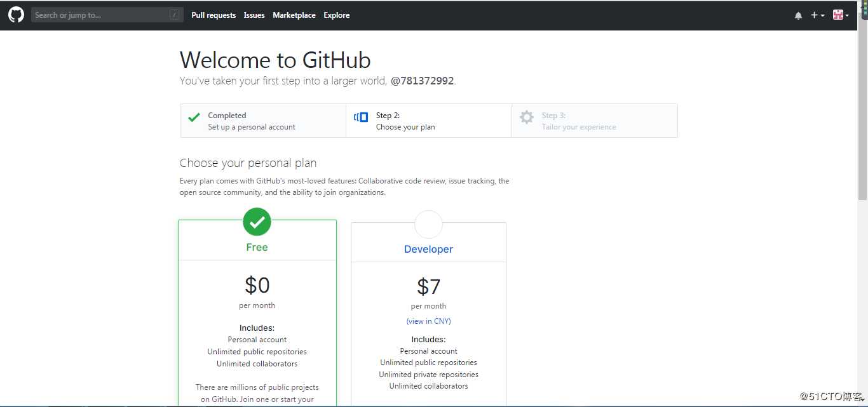Open Explore page
The height and width of the screenshot is (407, 868).
click(337, 15)
